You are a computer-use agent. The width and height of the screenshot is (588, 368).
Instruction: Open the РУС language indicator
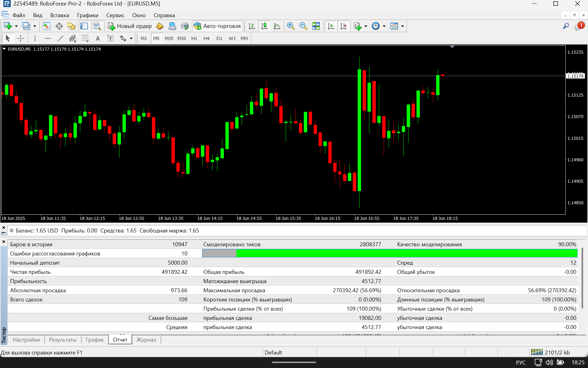pyautogui.click(x=521, y=362)
